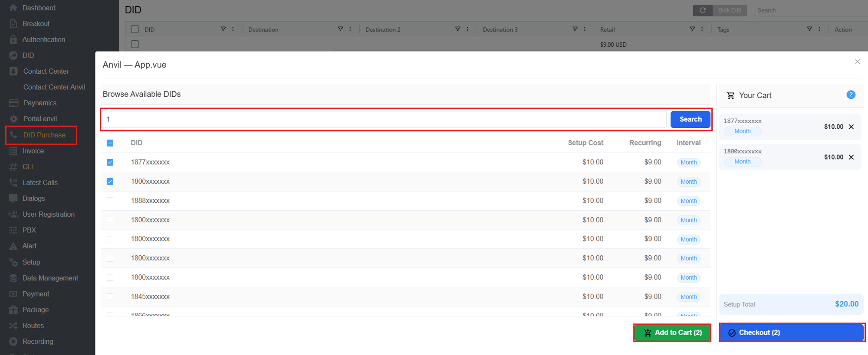Check the 1888xxxxxxx row checkbox
Screen dimensions: 868x355
click(x=110, y=201)
